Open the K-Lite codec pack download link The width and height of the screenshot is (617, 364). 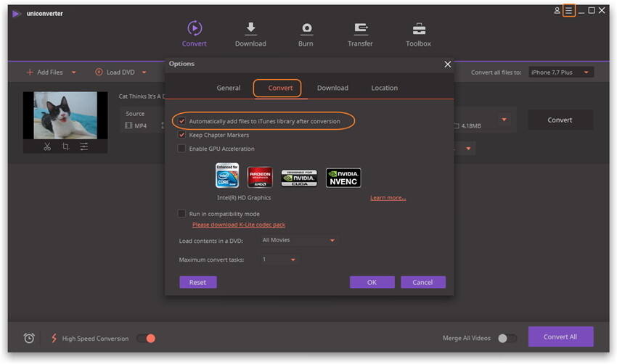click(239, 225)
